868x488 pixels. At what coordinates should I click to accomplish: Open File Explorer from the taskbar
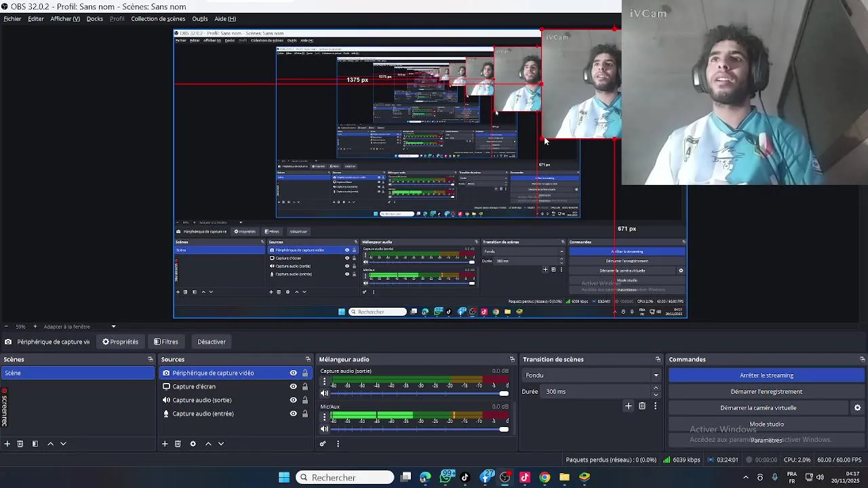pyautogui.click(x=564, y=477)
